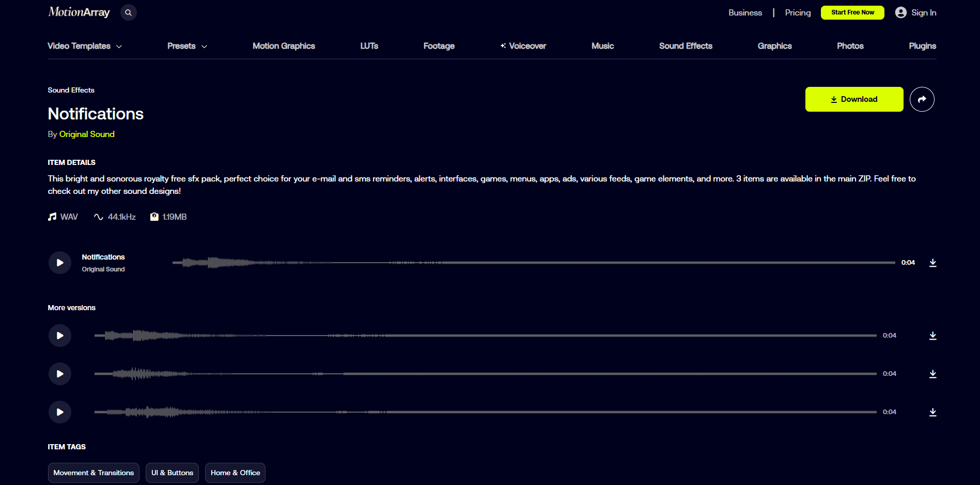Image resolution: width=980 pixels, height=485 pixels.
Task: Download the last sound version
Action: tap(933, 412)
